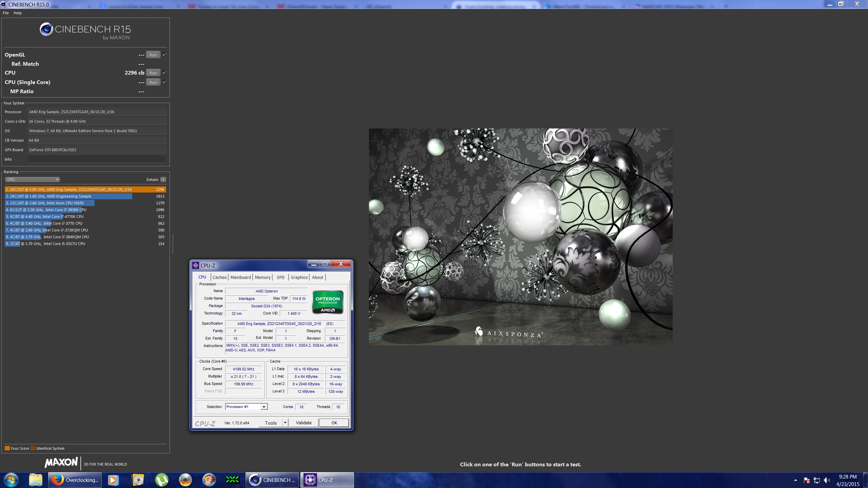Screen dimensions: 868x488
Task: Run the multi-core CPU benchmark
Action: 153,73
